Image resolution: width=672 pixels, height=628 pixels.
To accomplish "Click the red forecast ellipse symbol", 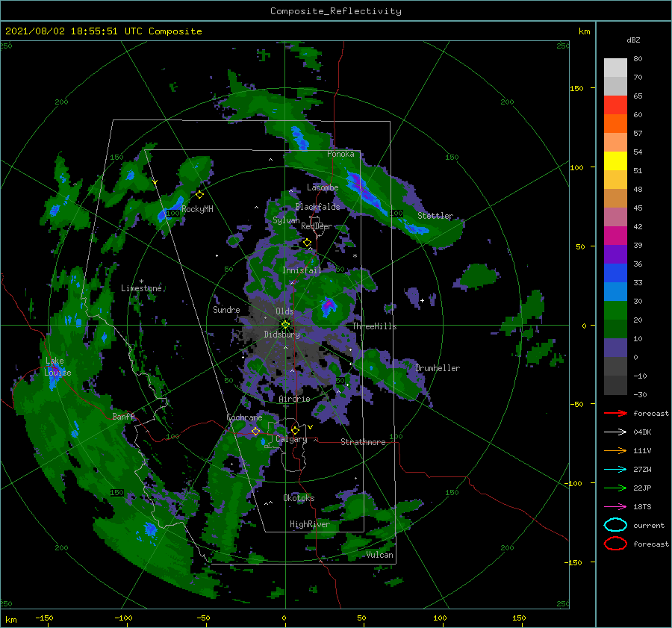I will (x=615, y=544).
